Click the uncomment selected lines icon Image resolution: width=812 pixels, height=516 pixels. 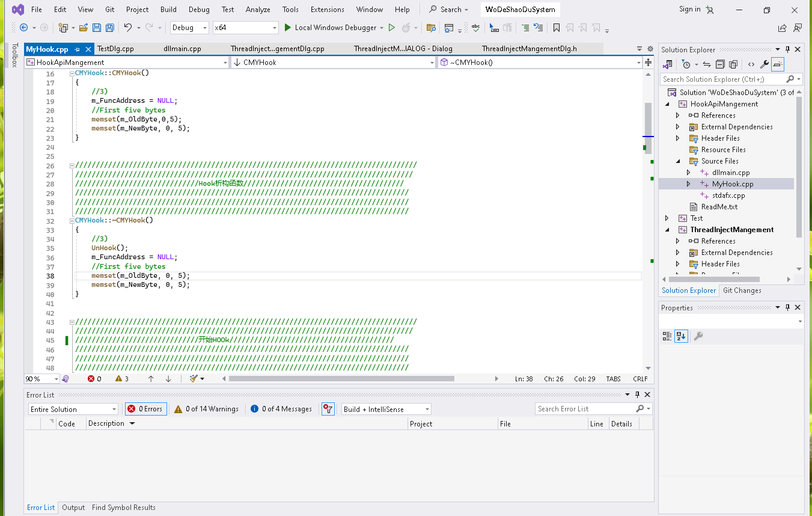(x=539, y=28)
